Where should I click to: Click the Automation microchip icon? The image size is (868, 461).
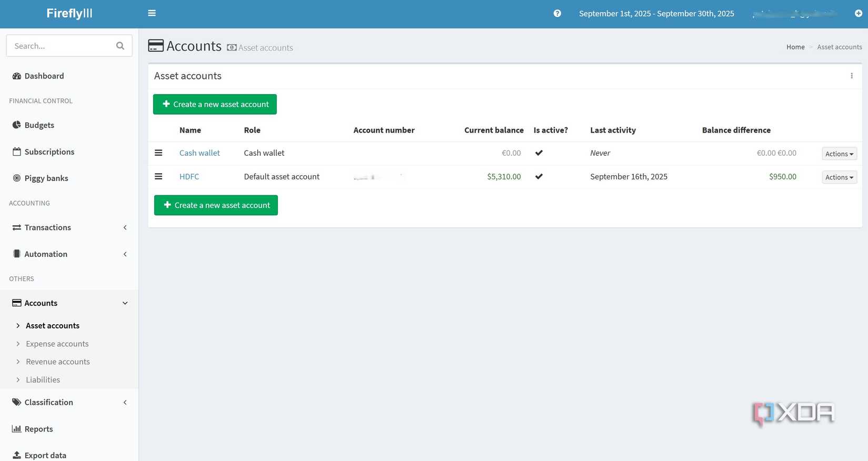pyautogui.click(x=17, y=254)
